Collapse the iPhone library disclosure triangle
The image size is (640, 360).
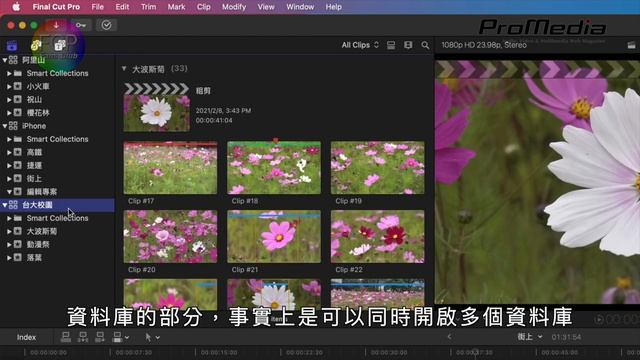coord(4,126)
